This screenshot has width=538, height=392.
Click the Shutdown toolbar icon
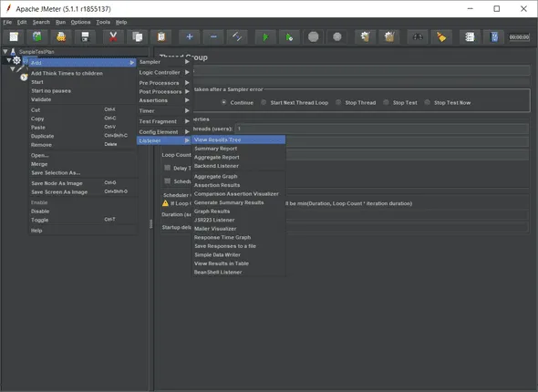click(x=337, y=36)
